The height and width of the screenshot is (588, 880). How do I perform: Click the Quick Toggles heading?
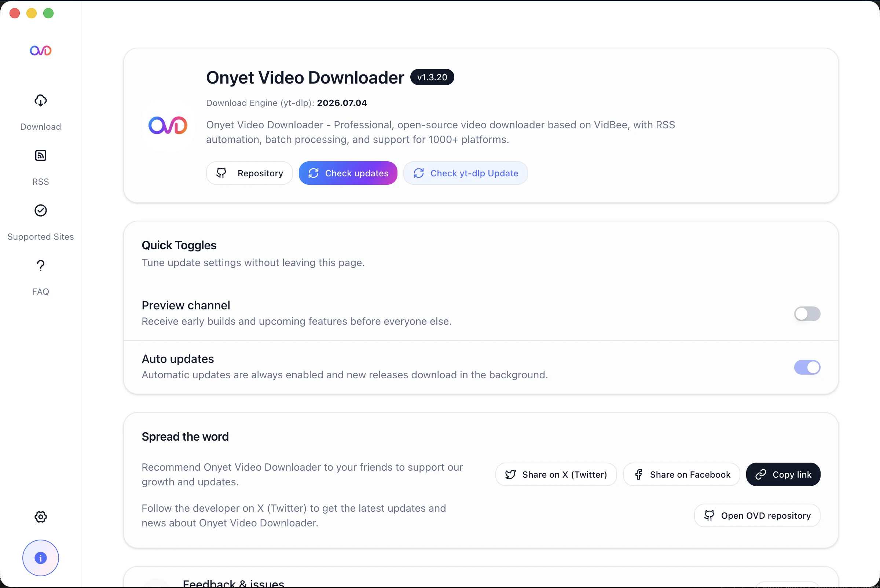tap(179, 245)
